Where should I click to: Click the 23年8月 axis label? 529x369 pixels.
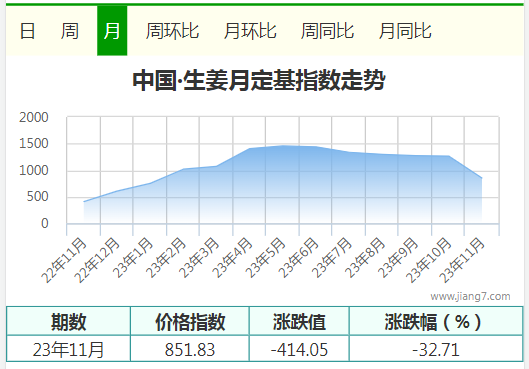pos(364,257)
